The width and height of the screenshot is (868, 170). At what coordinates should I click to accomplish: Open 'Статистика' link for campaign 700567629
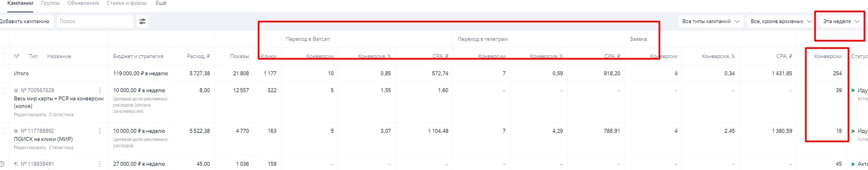(61, 115)
